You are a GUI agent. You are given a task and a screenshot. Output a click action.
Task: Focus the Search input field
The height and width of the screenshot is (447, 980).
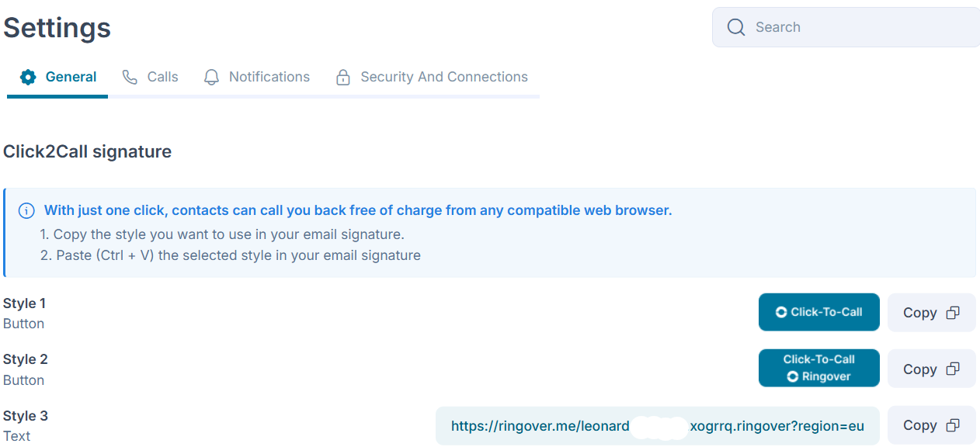(x=846, y=27)
